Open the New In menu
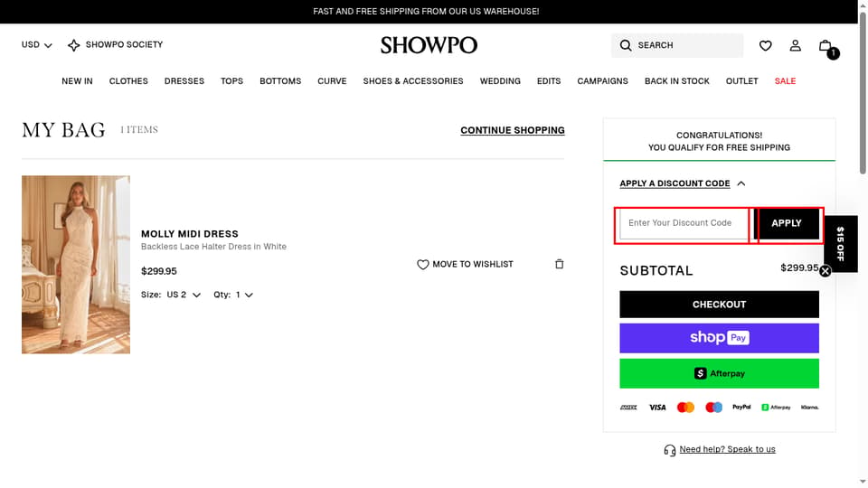Screen dimensions: 868x488 coord(77,80)
